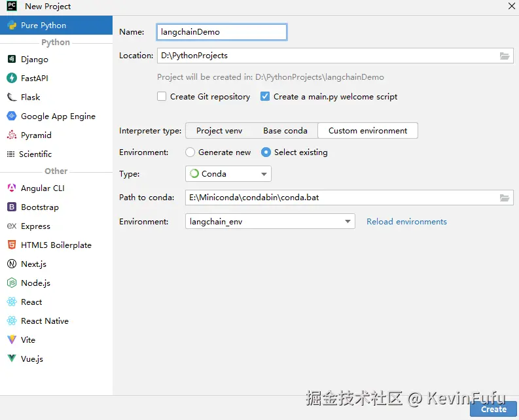Image resolution: width=519 pixels, height=420 pixels.
Task: Click the React Native atom icon
Action: tap(12, 321)
